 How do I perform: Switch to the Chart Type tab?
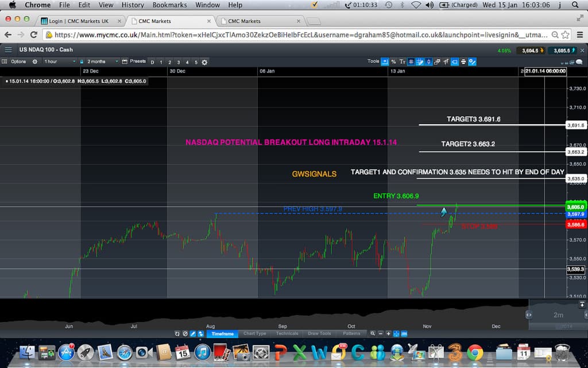click(254, 333)
